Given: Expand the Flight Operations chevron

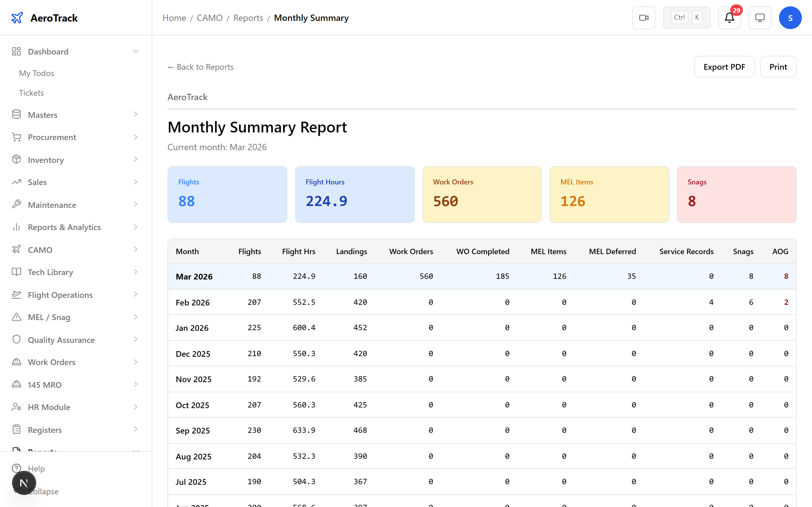Looking at the screenshot, I should pyautogui.click(x=135, y=294).
